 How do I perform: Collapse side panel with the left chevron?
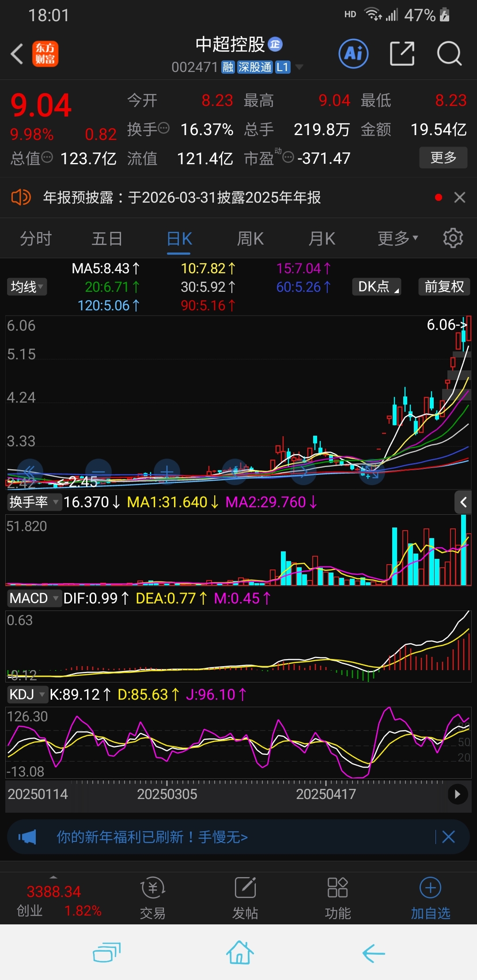pos(463,502)
